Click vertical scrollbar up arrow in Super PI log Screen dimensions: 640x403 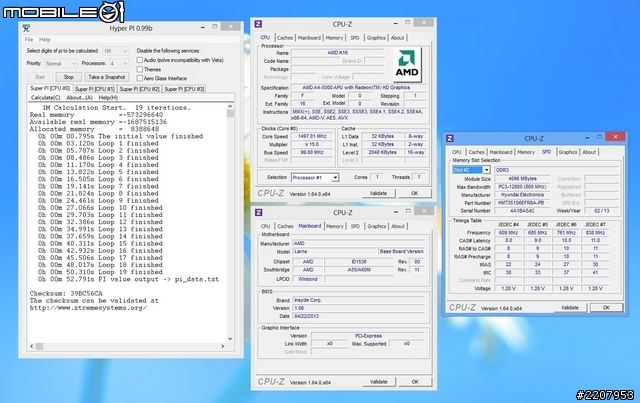(230, 106)
